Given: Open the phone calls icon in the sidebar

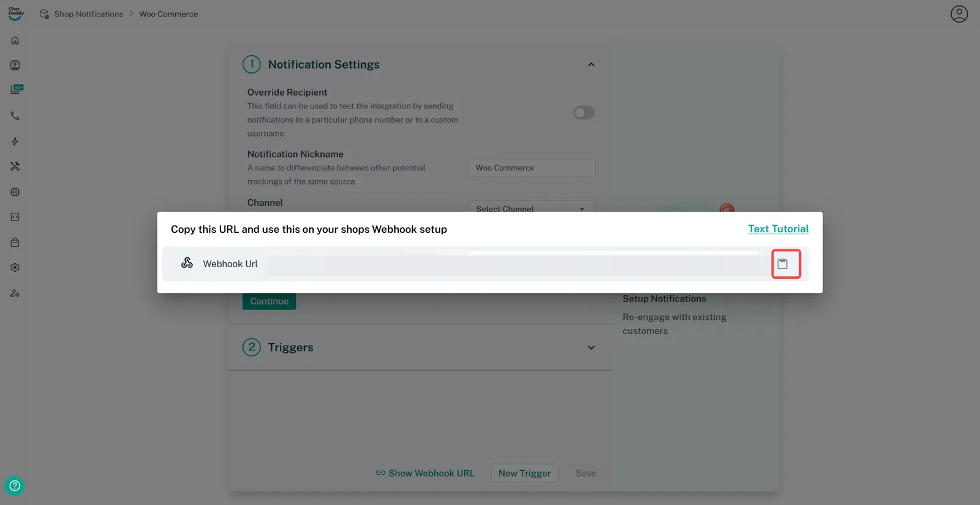Looking at the screenshot, I should pos(15,116).
